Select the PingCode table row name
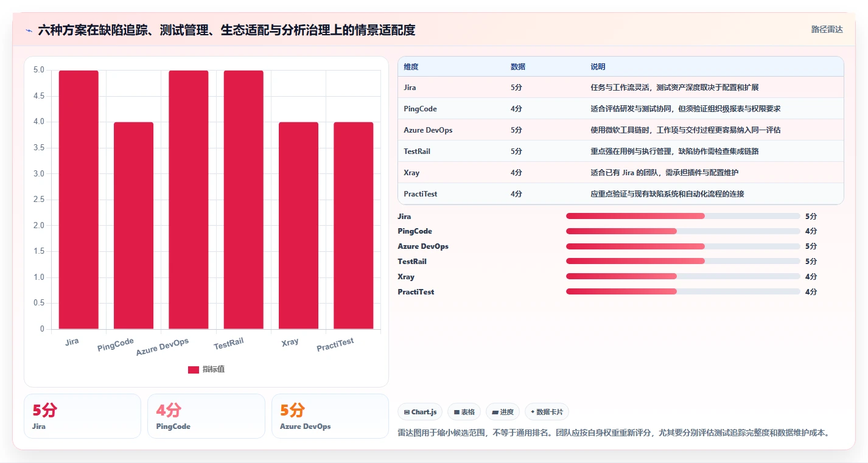Screen dimensions: 868x463 pyautogui.click(x=420, y=109)
